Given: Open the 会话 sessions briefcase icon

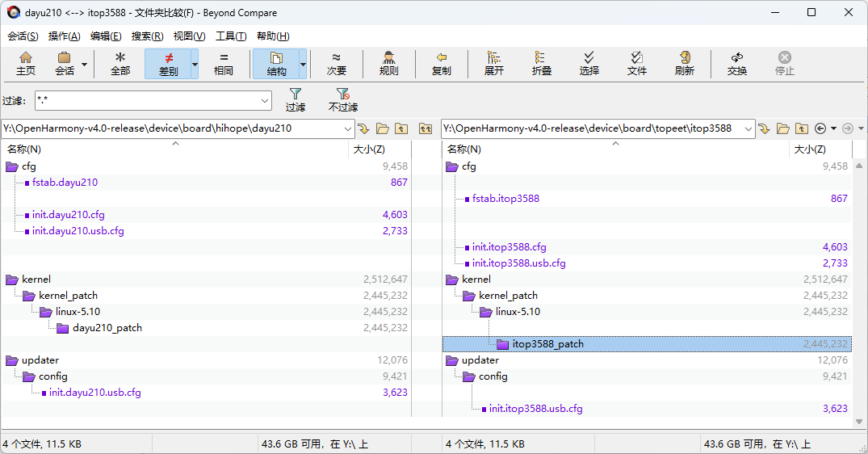Looking at the screenshot, I should (x=65, y=64).
